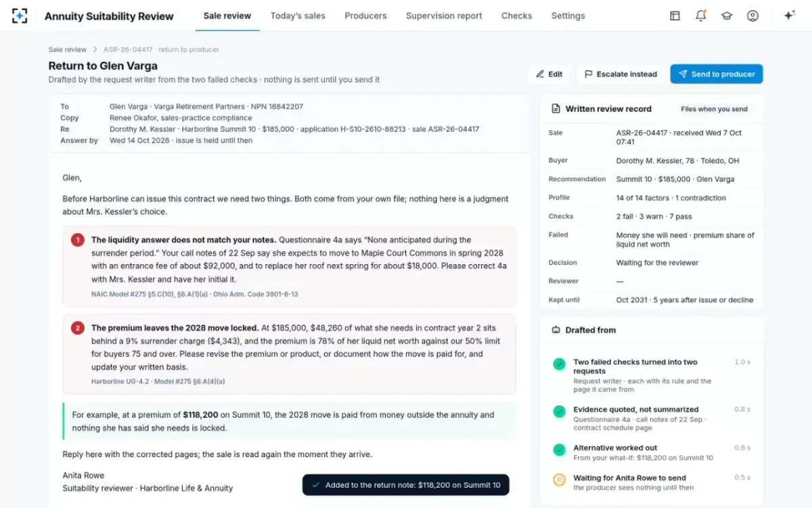Click the pending icon for Waiting for Anita Rowe
Image resolution: width=812 pixels, height=508 pixels.
click(559, 480)
